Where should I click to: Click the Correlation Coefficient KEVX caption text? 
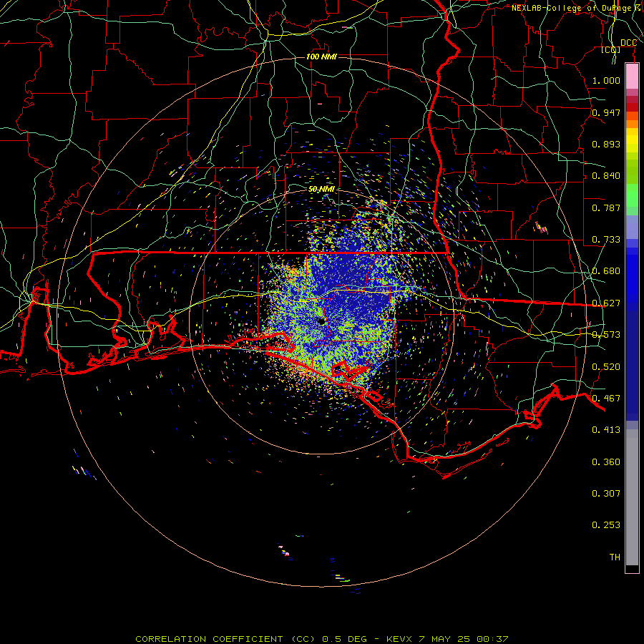point(322,639)
